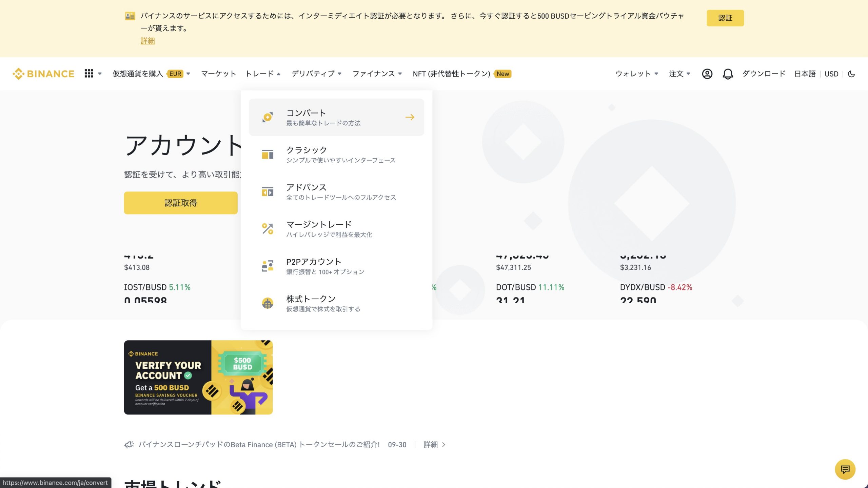Expand the ウォレット dropdown
868x488 pixels.
(637, 74)
